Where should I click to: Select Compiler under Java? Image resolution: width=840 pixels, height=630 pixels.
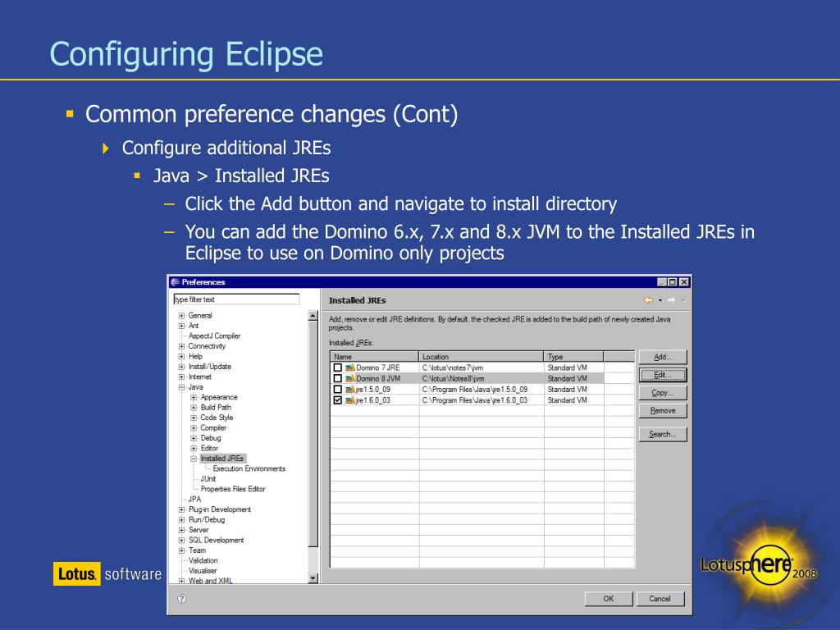[213, 428]
